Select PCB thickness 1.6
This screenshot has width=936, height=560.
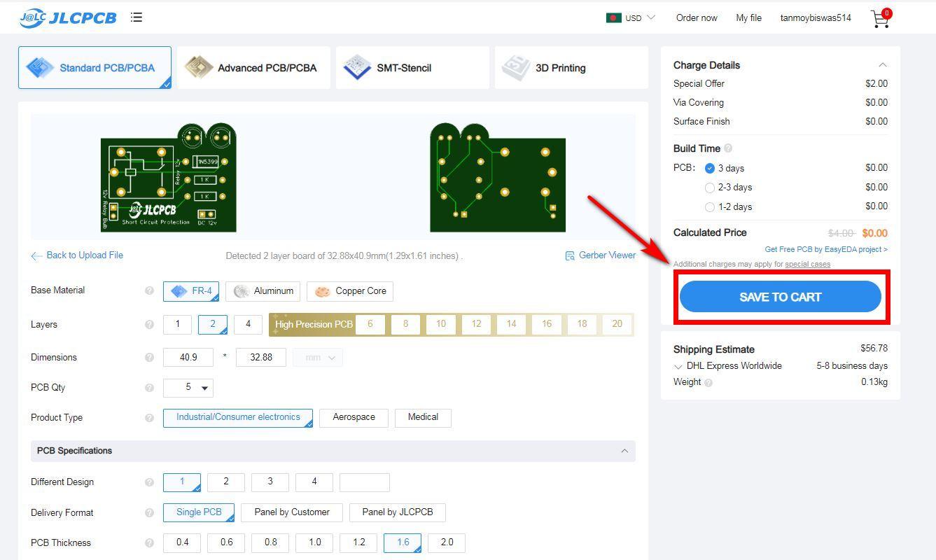[403, 542]
